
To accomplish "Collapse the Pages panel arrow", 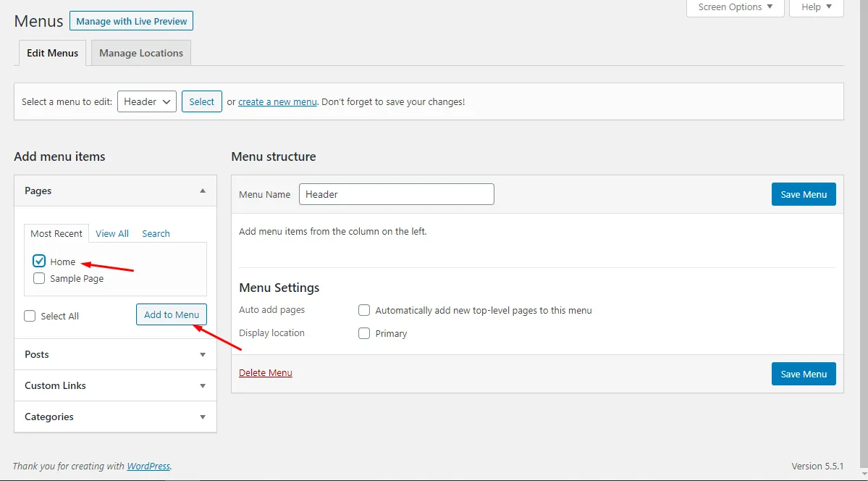I will (x=203, y=191).
